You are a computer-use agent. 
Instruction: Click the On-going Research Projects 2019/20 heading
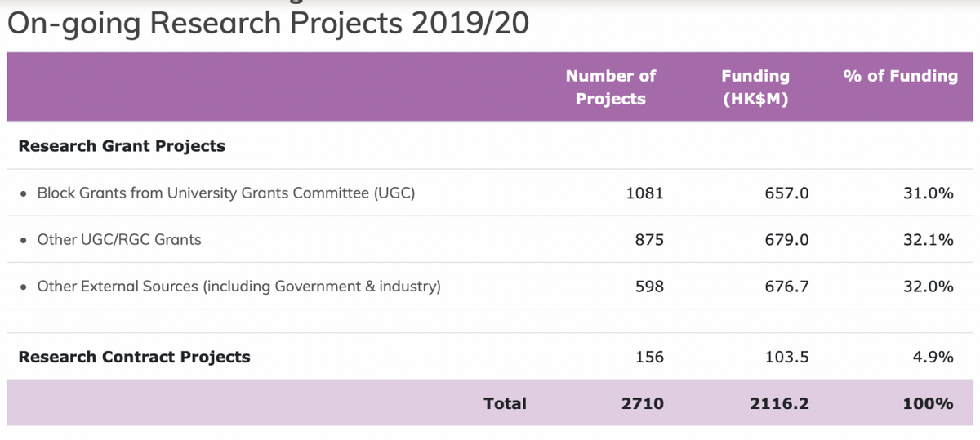[268, 23]
